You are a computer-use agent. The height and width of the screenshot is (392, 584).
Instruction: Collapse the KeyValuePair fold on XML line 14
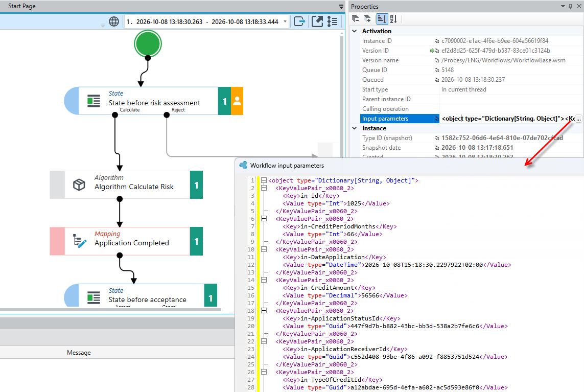coord(264,280)
